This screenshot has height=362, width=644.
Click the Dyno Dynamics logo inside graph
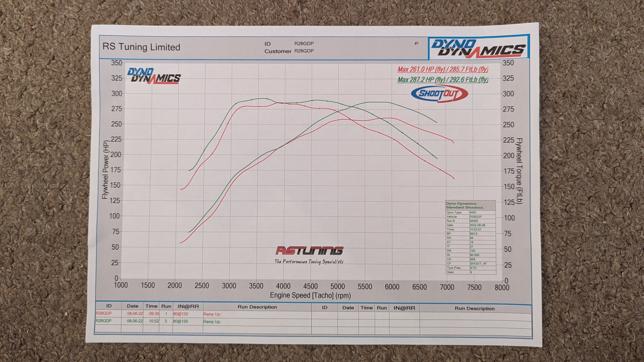(154, 76)
